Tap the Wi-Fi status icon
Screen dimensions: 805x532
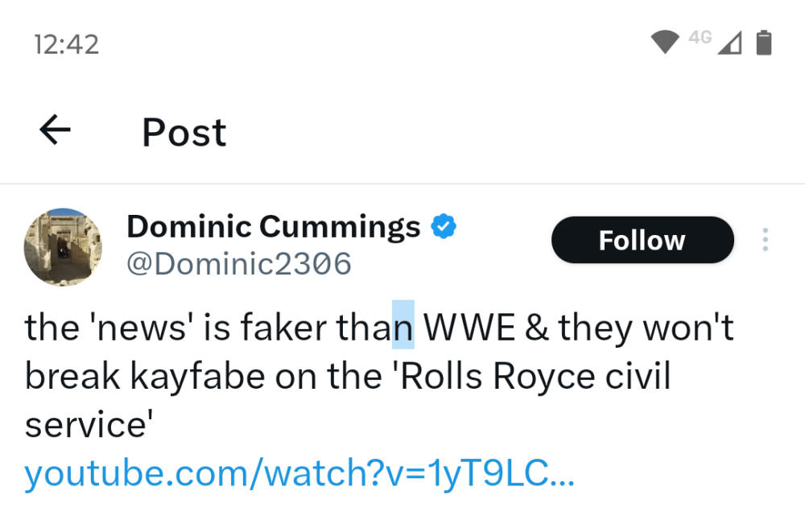pos(665,42)
